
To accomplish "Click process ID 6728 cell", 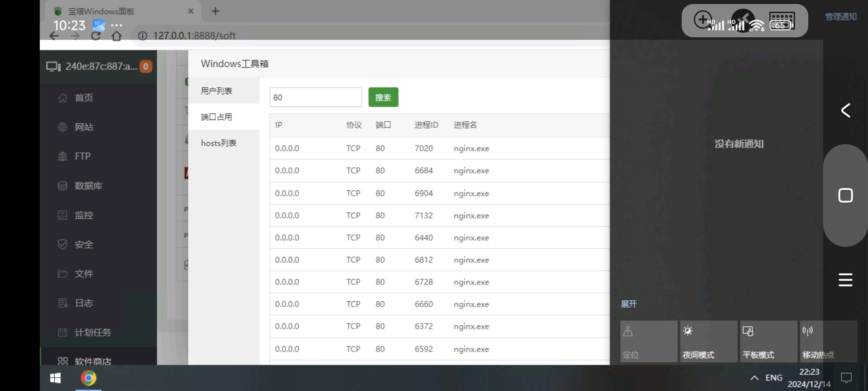I will pos(424,282).
